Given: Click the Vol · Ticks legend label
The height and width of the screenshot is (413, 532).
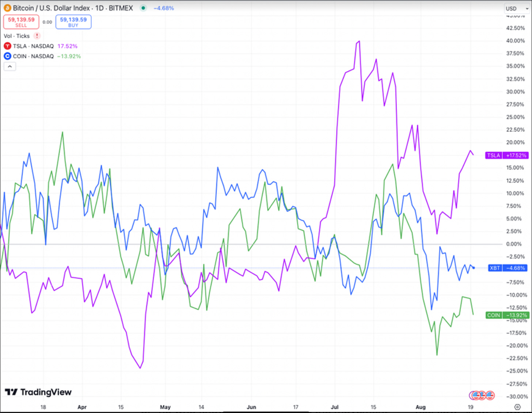Looking at the screenshot, I should click(x=16, y=36).
